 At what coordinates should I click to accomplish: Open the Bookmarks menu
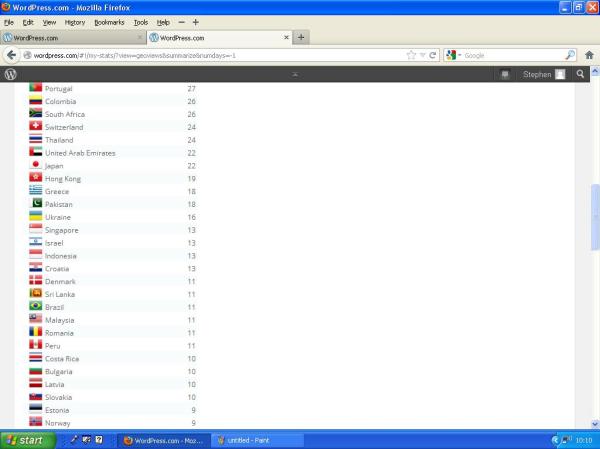[x=109, y=23]
